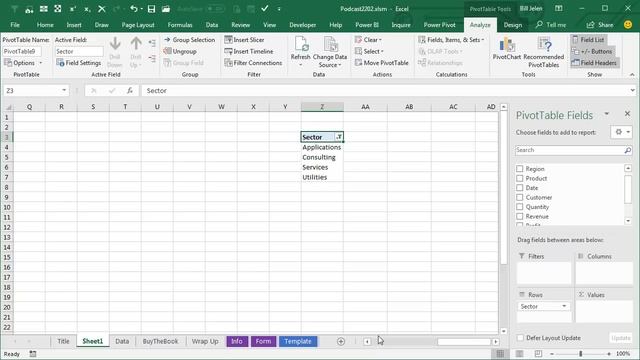This screenshot has height=360, width=640.
Task: Click the Drill Down arrow icon
Action: click(115, 44)
